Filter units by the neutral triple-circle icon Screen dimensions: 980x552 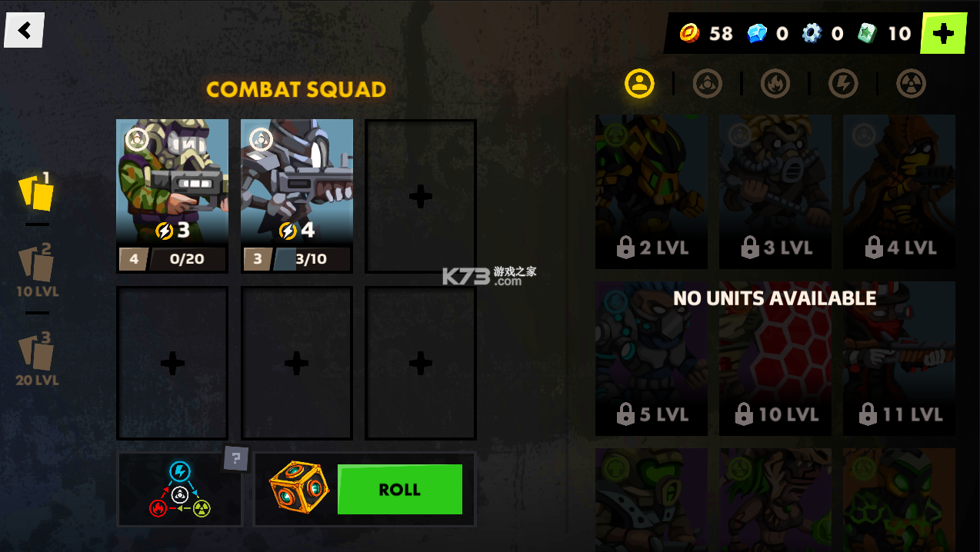707,83
